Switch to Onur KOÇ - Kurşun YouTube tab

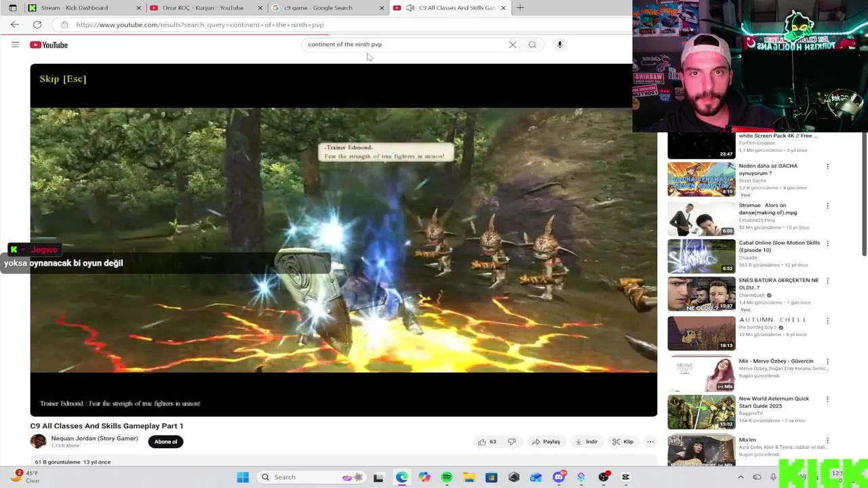205,8
